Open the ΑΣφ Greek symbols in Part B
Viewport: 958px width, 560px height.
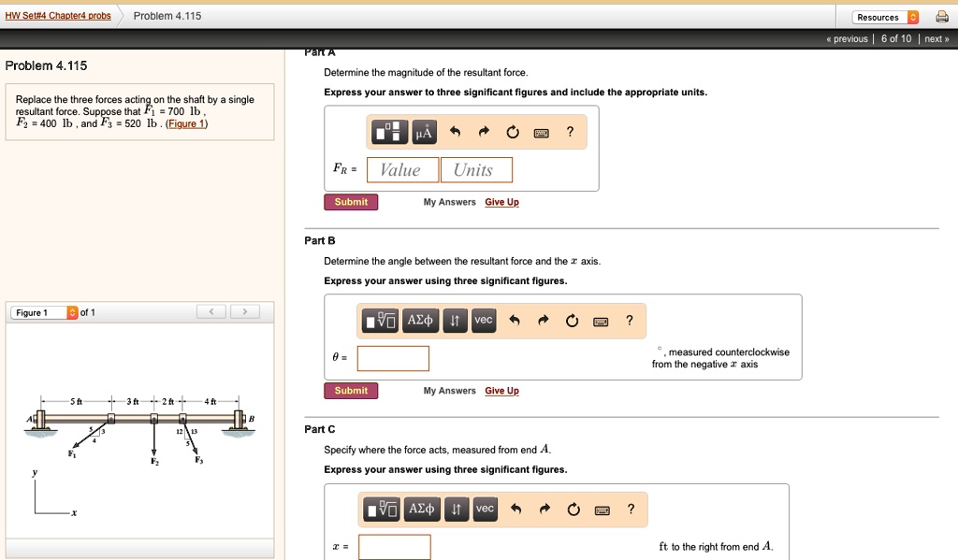tap(422, 321)
